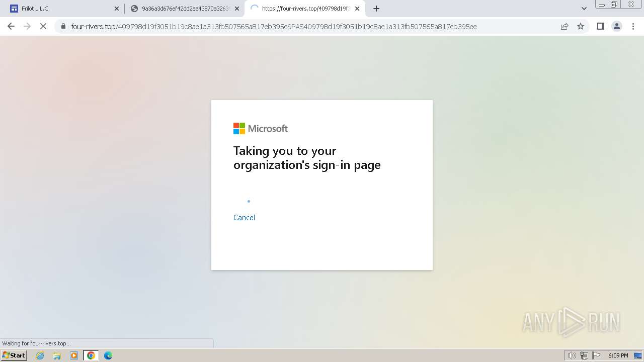Bookmark this tab star icon
The image size is (644, 362).
(581, 26)
